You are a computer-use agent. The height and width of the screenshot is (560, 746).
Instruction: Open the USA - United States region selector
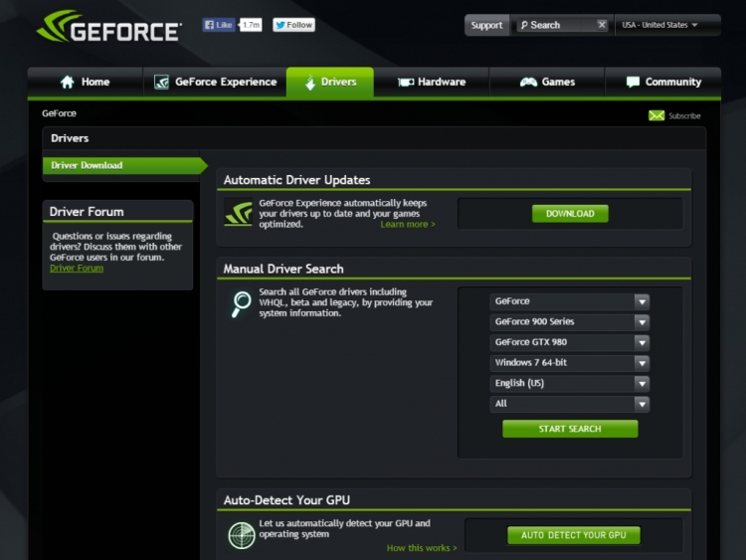pyautogui.click(x=660, y=25)
